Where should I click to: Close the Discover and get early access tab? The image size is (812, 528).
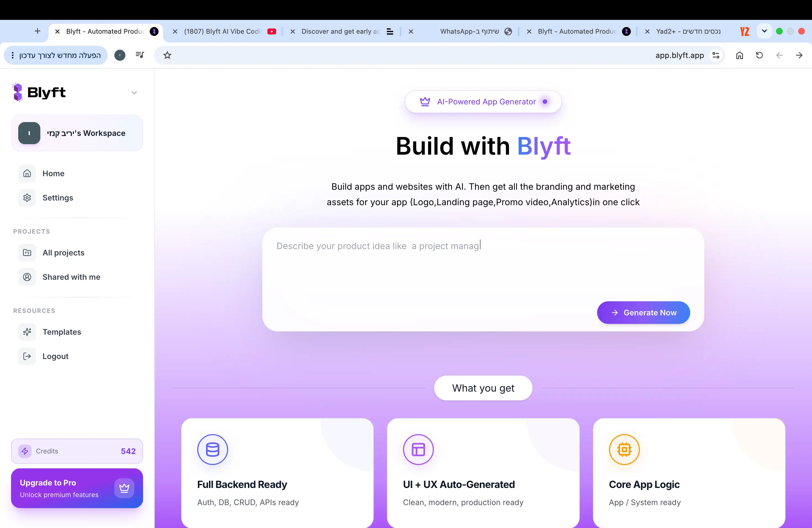pyautogui.click(x=293, y=31)
